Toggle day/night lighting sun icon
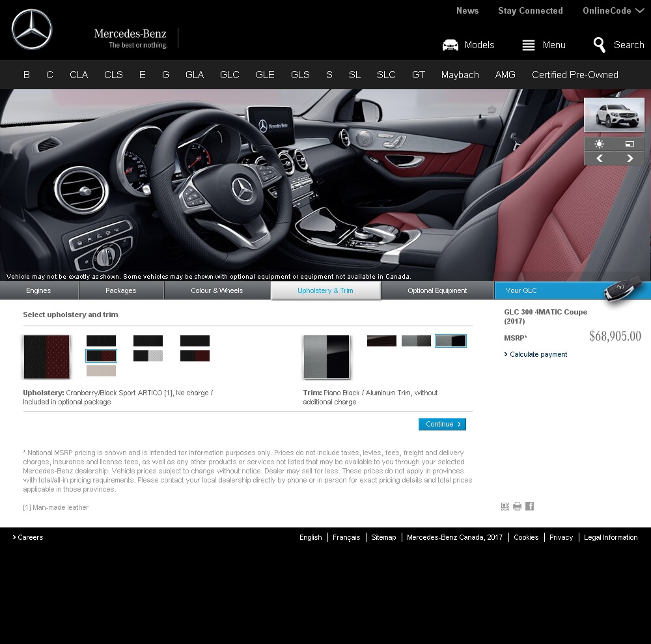 599,144
